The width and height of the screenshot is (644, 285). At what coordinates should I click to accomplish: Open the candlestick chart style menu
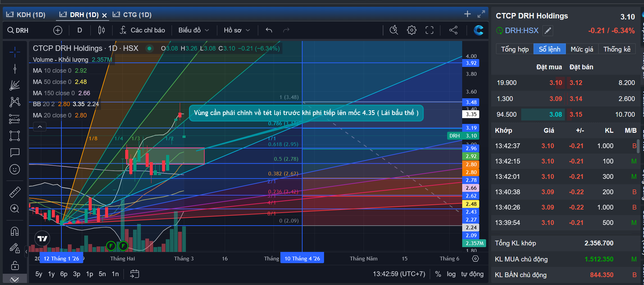point(101,30)
